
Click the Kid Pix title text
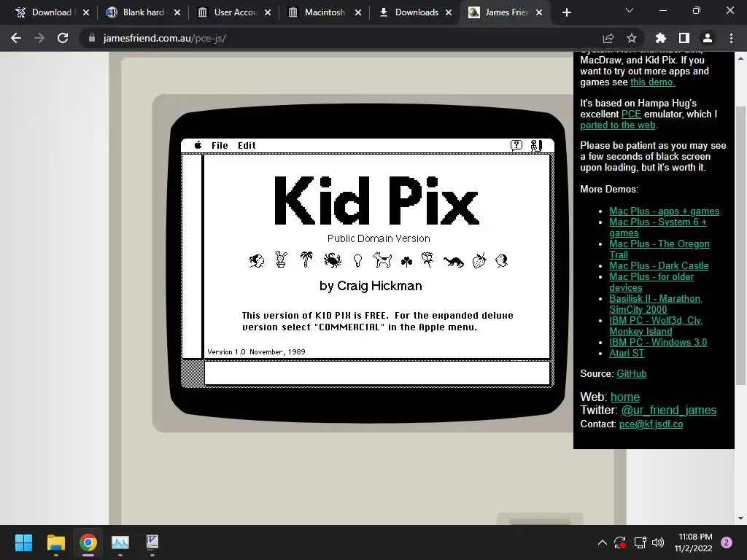(x=376, y=201)
